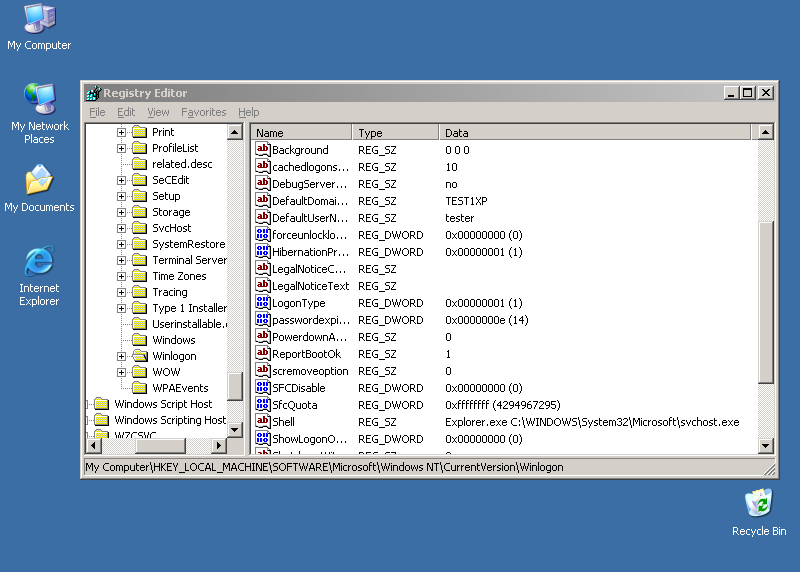This screenshot has width=800, height=572.
Task: Click the value list scroll down arrow
Action: (x=765, y=445)
